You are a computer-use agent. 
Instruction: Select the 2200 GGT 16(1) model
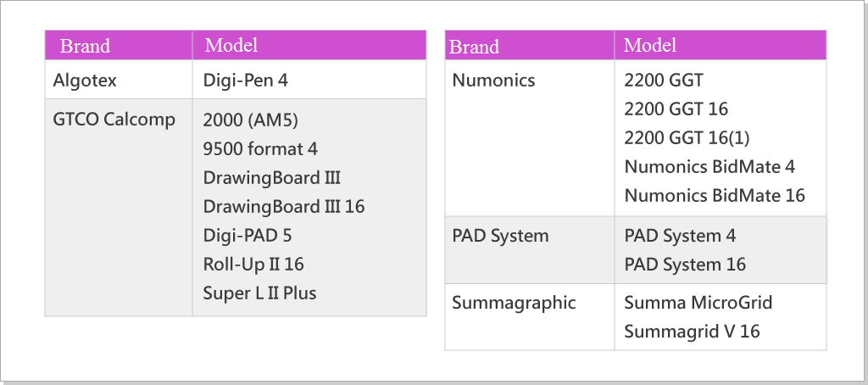point(687,138)
